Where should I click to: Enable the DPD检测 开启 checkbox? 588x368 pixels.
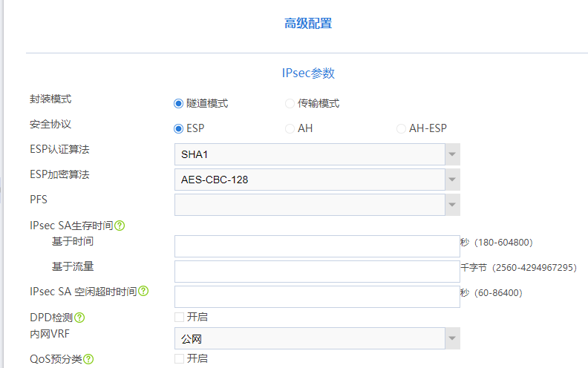click(x=179, y=317)
